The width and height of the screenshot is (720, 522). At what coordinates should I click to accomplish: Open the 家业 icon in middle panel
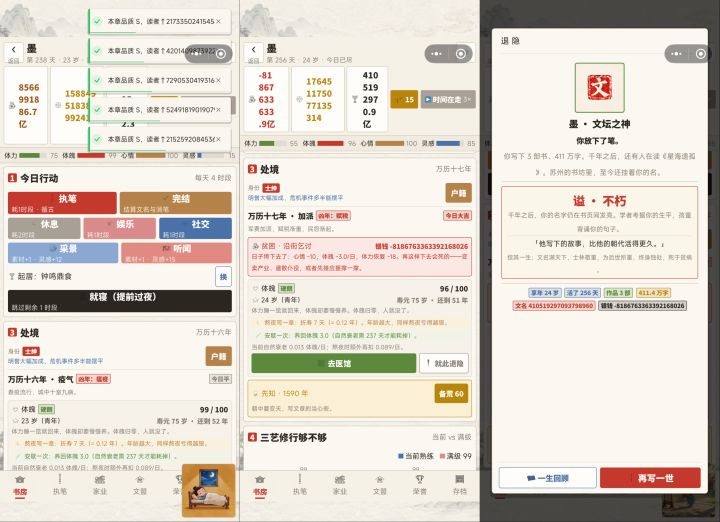pyautogui.click(x=339, y=485)
